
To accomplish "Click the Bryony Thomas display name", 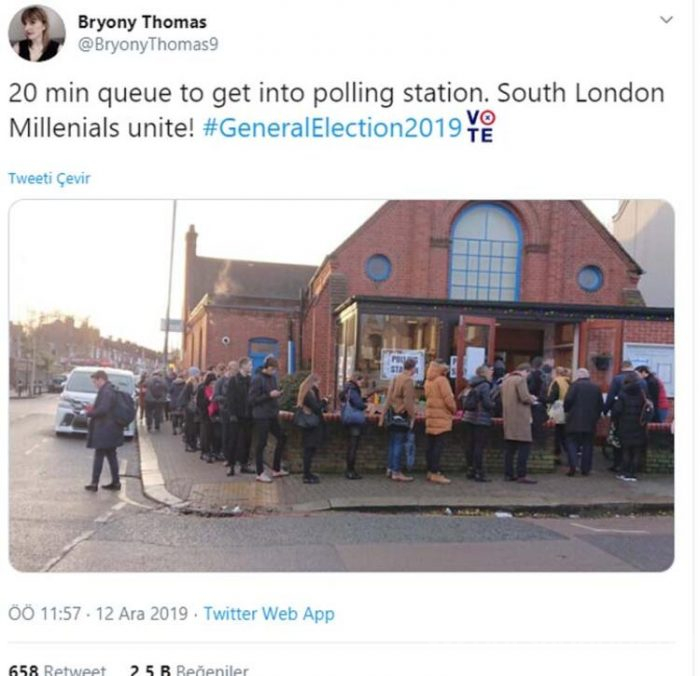I will click(142, 22).
